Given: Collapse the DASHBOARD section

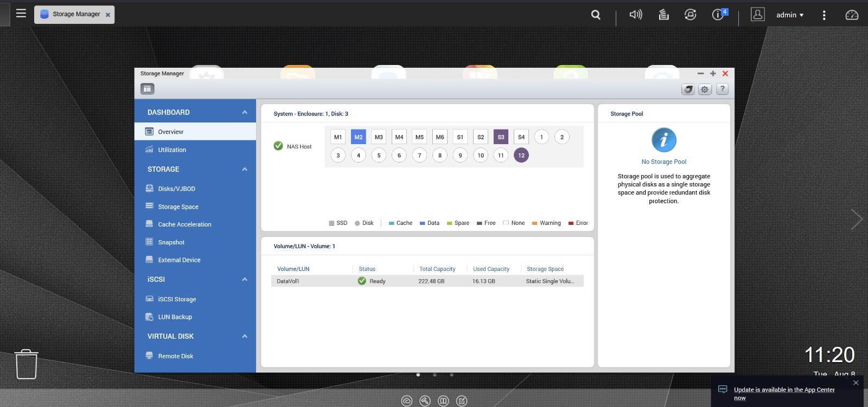Looking at the screenshot, I should tap(245, 112).
